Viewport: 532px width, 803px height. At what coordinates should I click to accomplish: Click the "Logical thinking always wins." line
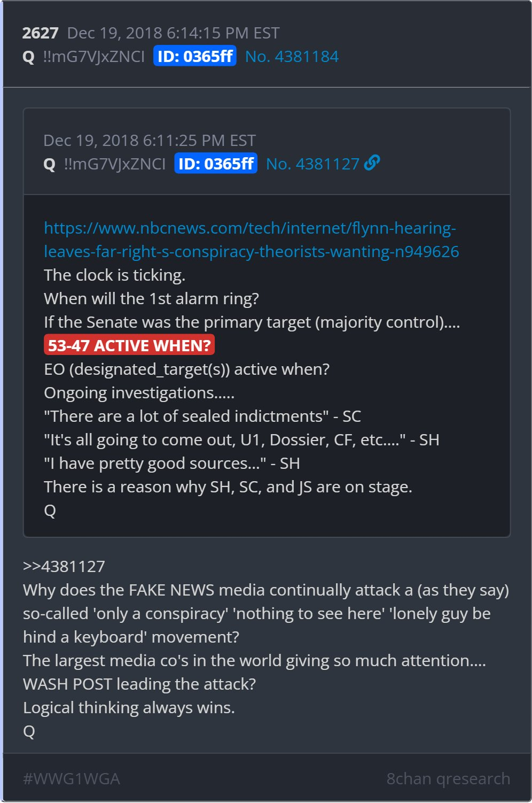coord(129,707)
